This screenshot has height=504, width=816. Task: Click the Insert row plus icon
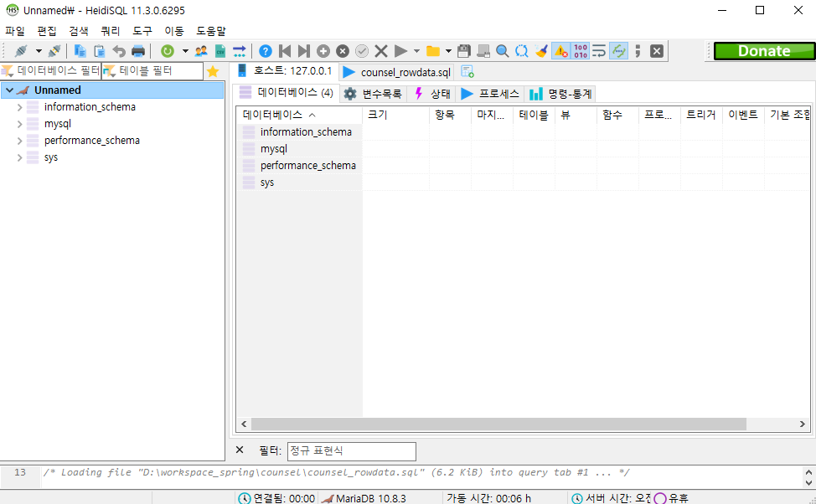[x=323, y=51]
